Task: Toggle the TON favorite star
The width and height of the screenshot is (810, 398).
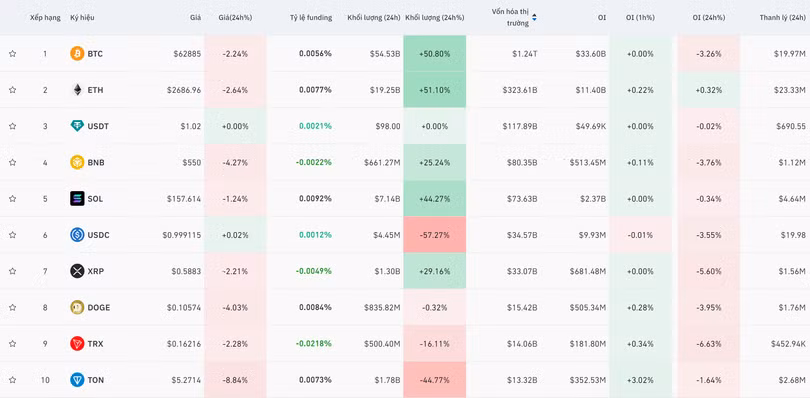Action: [12, 380]
